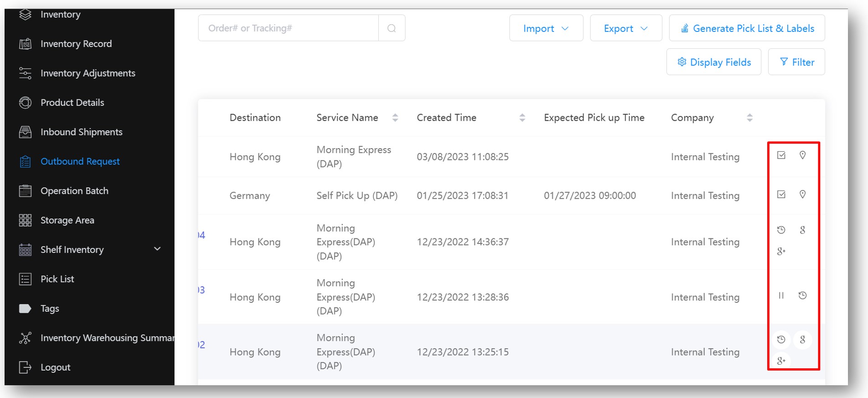Click Generate Pick List & Labels
868x398 pixels.
click(747, 28)
